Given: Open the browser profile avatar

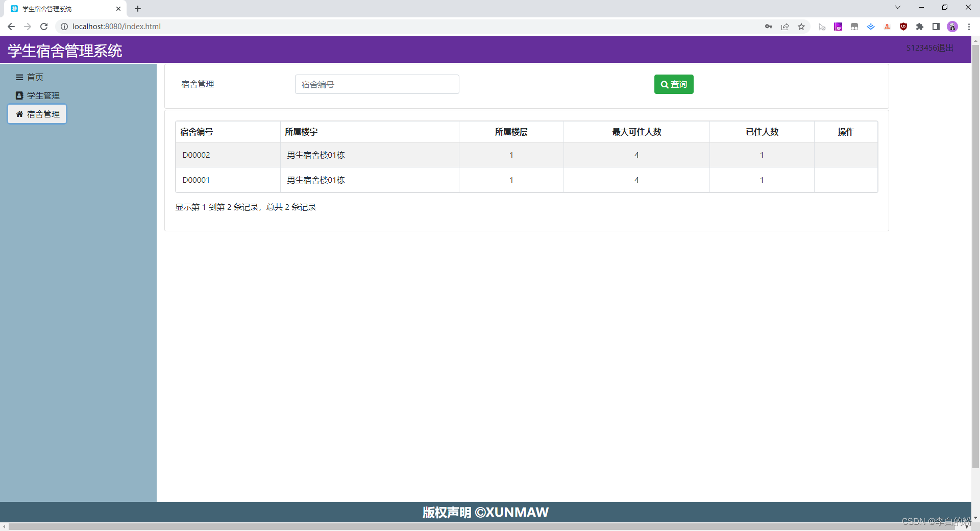Looking at the screenshot, I should pyautogui.click(x=952, y=27).
